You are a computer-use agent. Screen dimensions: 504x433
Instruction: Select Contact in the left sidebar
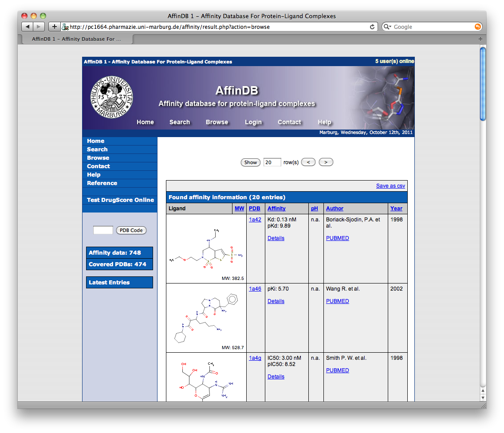[120, 166]
